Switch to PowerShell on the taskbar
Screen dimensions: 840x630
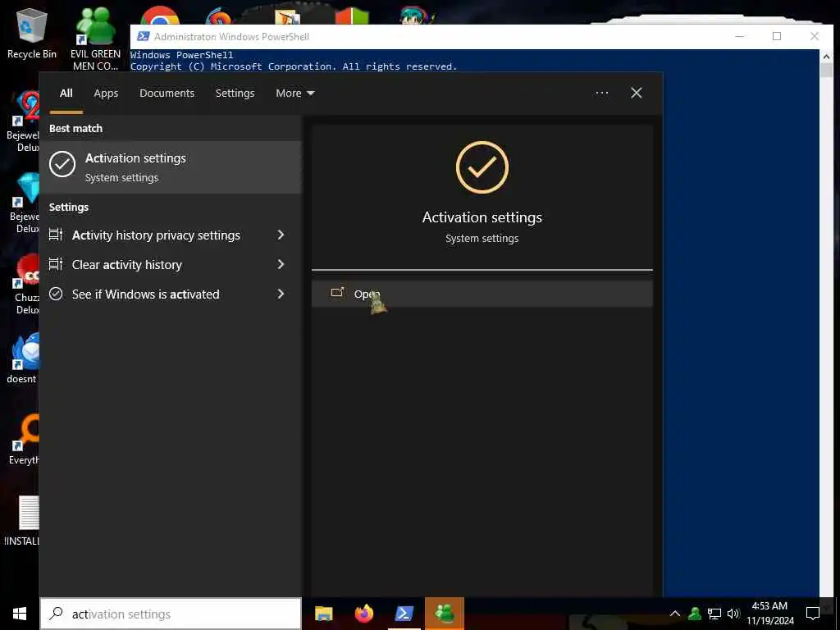click(404, 614)
